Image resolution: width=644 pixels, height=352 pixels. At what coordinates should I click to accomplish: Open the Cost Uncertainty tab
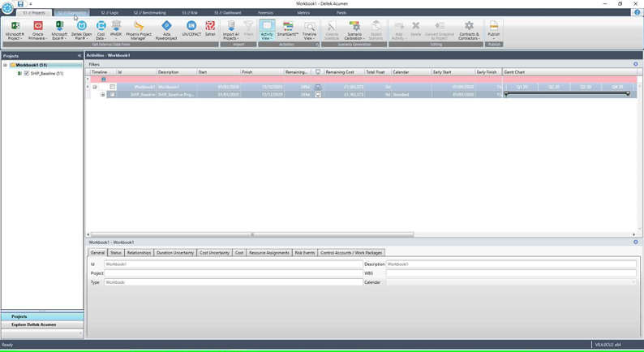coord(214,252)
